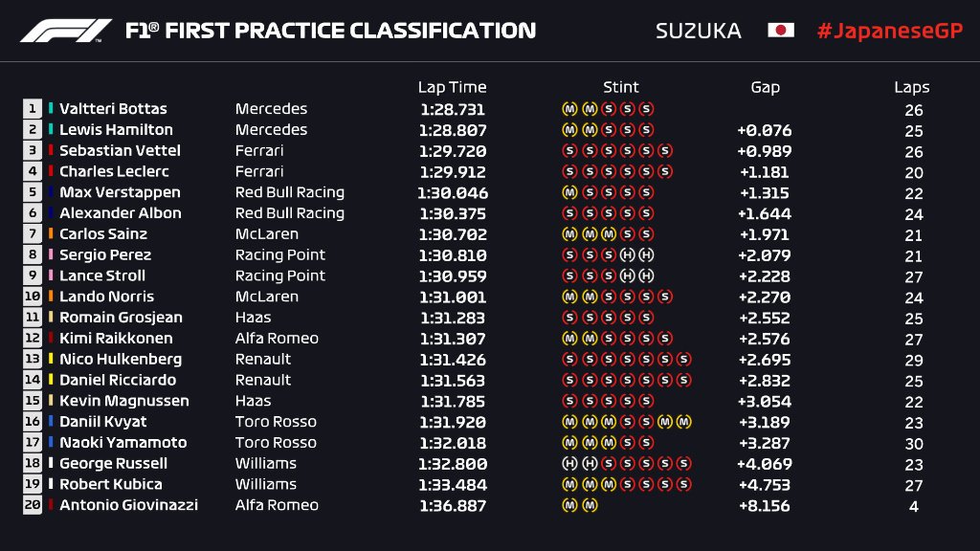Click first hard tyre in George Russell's stint
The height and width of the screenshot is (551, 980).
click(568, 464)
